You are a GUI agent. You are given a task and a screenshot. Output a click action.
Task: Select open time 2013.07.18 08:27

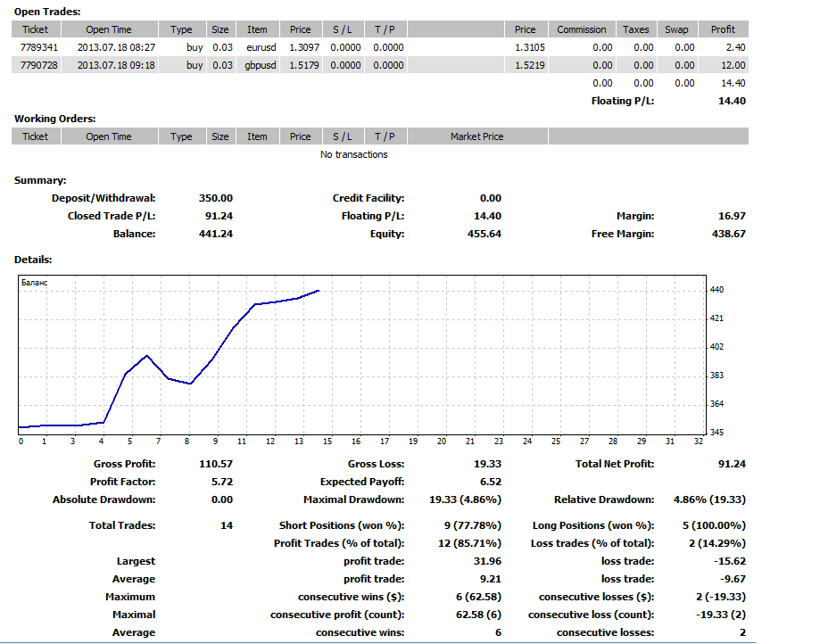tap(116, 47)
